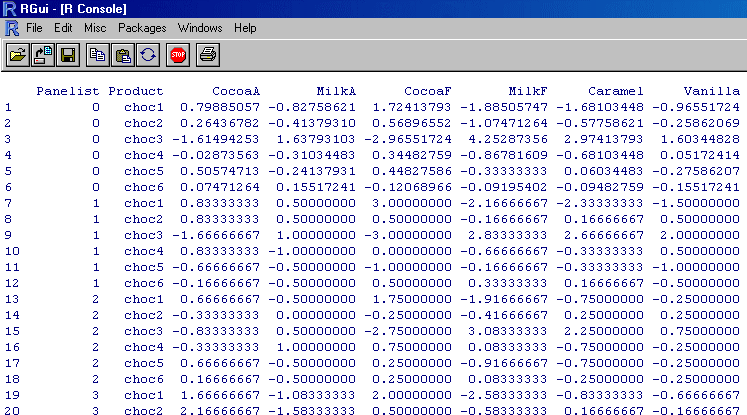Click product choc4 in row 16
Image resolution: width=747 pixels, height=415 pixels.
point(144,347)
